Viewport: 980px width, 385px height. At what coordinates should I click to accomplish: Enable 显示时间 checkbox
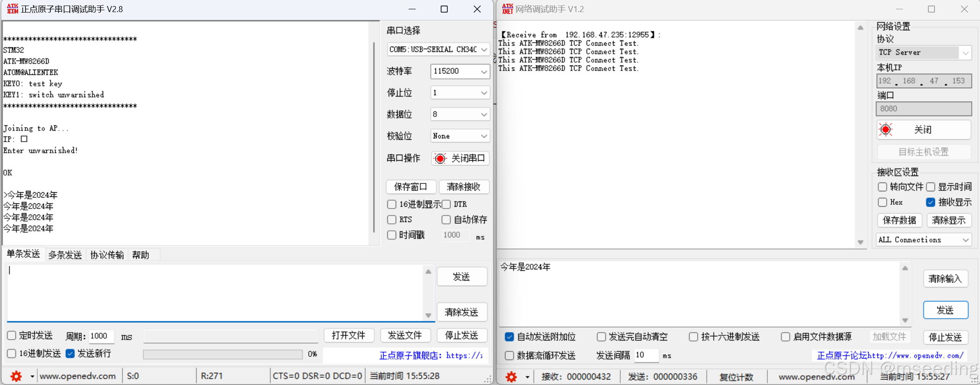(931, 187)
